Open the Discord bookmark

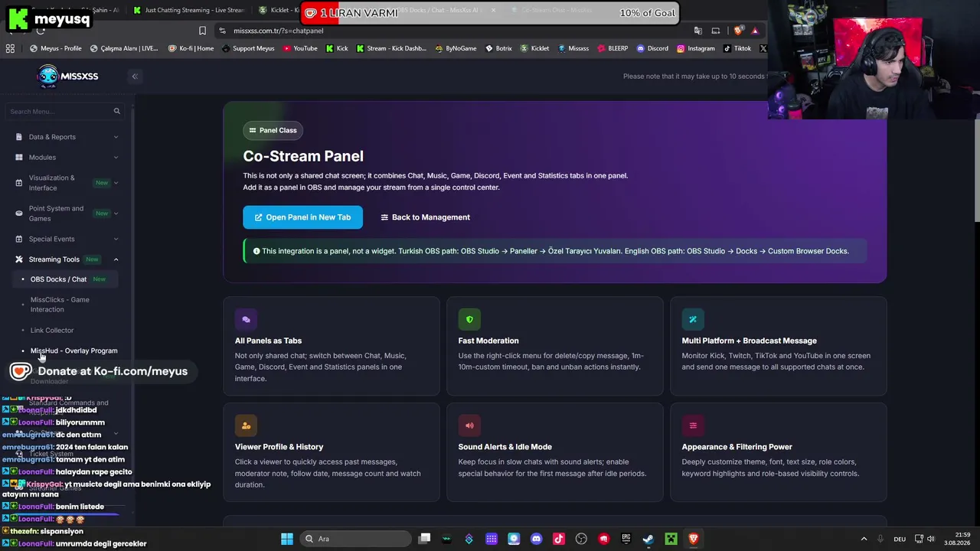point(652,48)
